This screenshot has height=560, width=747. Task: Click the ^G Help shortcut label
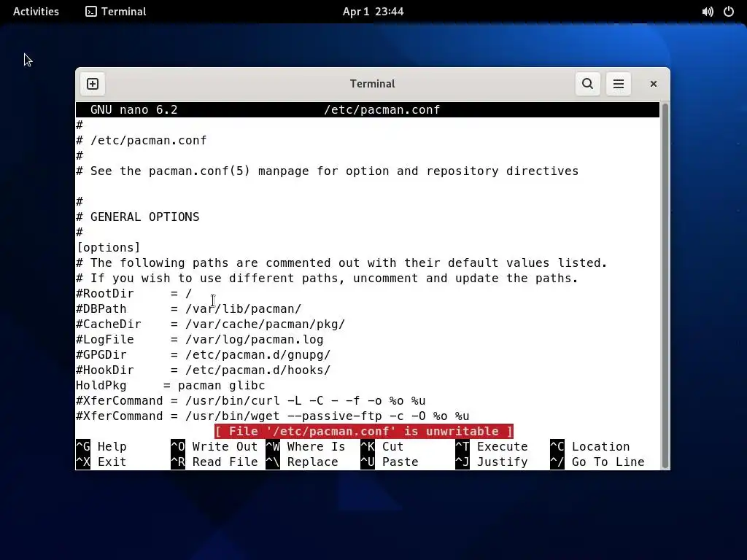[x=101, y=447]
